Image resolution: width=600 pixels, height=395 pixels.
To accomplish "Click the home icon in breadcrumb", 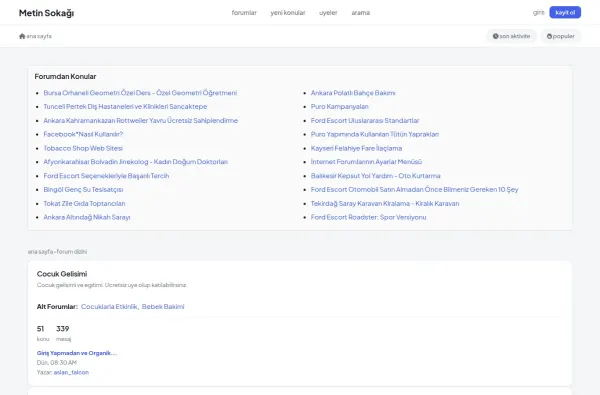I will (x=22, y=36).
